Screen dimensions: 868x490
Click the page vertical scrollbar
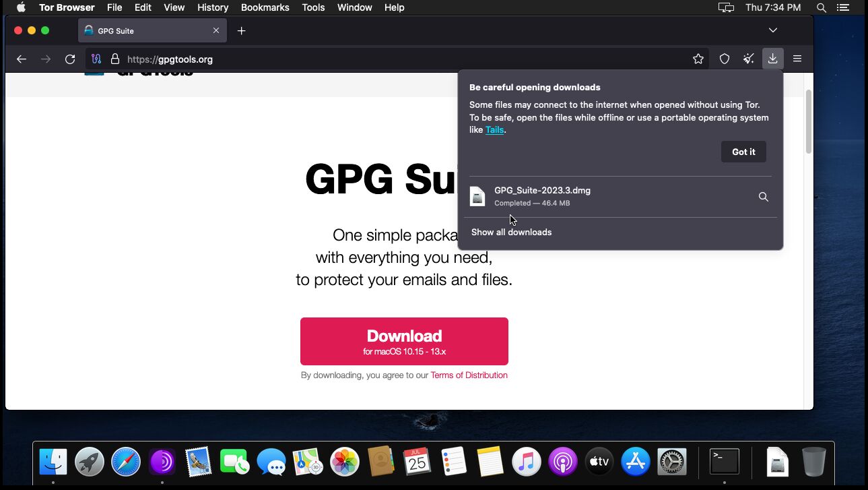tap(808, 121)
